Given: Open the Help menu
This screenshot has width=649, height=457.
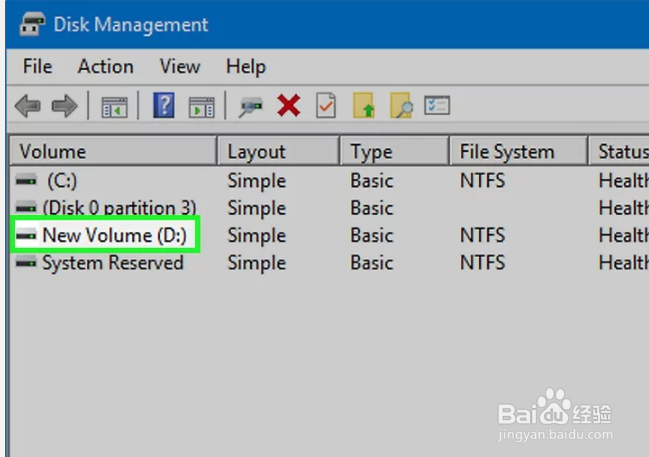Looking at the screenshot, I should pos(246,67).
